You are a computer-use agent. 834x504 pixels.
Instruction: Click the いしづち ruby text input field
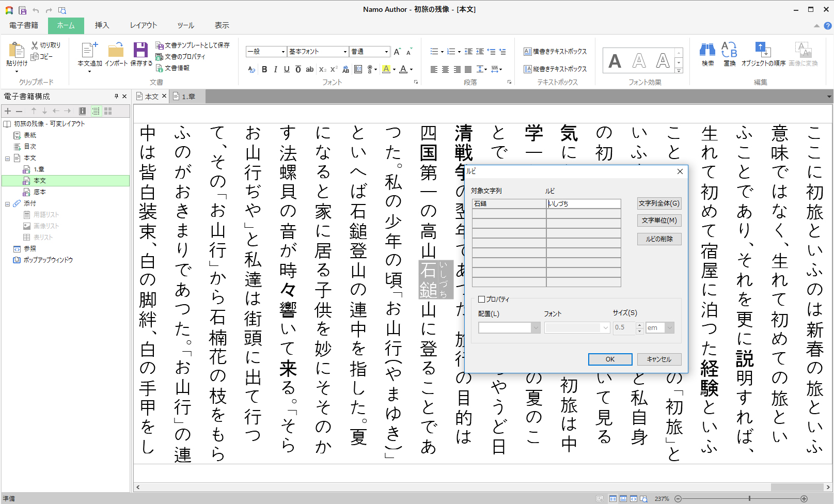click(x=584, y=204)
